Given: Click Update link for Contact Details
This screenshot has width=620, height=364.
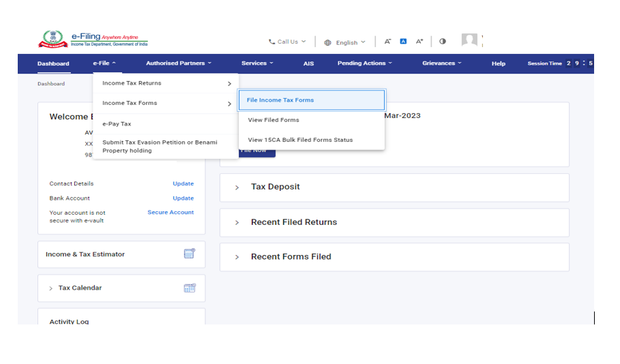Looking at the screenshot, I should tap(183, 183).
